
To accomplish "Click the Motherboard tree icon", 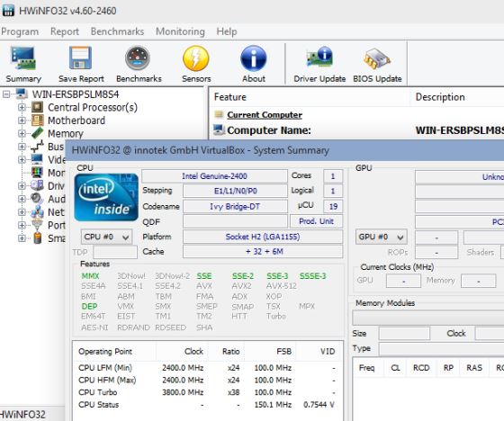I will [37, 121].
